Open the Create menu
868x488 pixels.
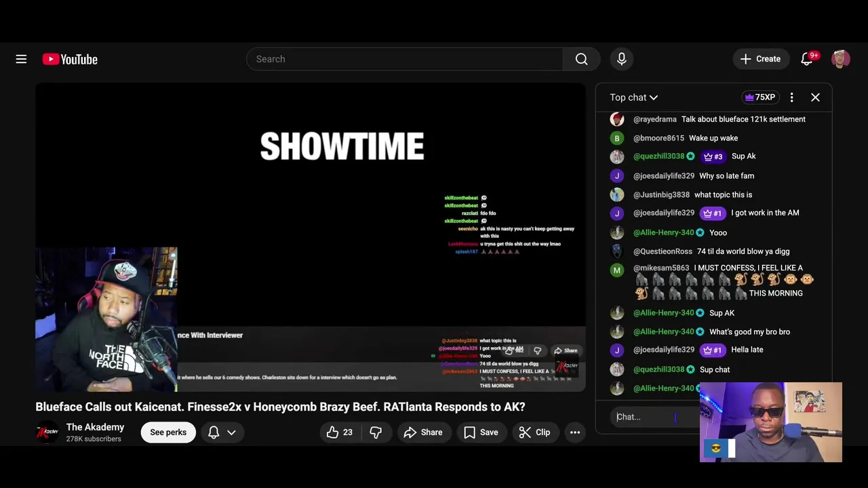(761, 59)
